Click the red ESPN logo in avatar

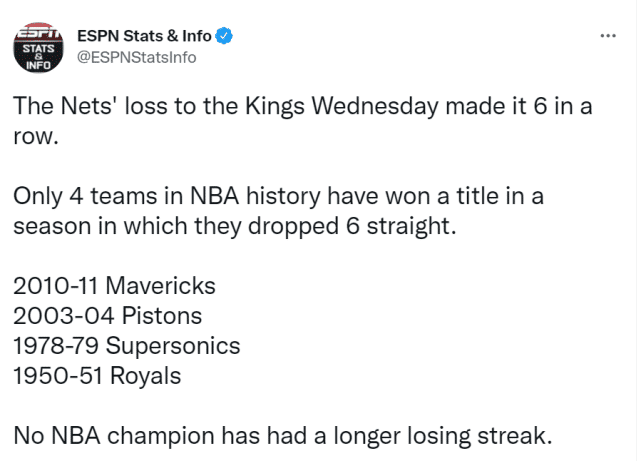[x=39, y=35]
